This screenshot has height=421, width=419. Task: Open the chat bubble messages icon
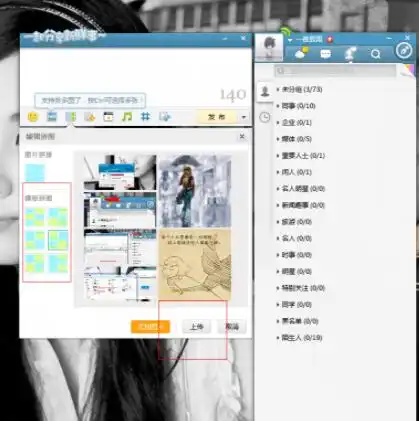coord(325,54)
